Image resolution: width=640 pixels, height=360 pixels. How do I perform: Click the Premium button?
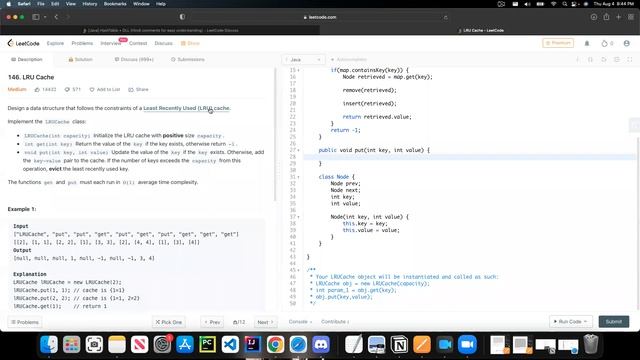tap(558, 43)
